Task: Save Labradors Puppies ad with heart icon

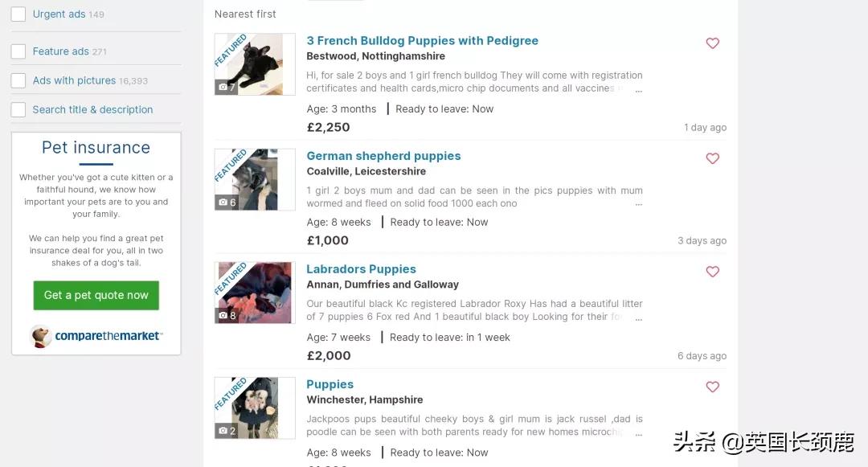Action: click(712, 272)
